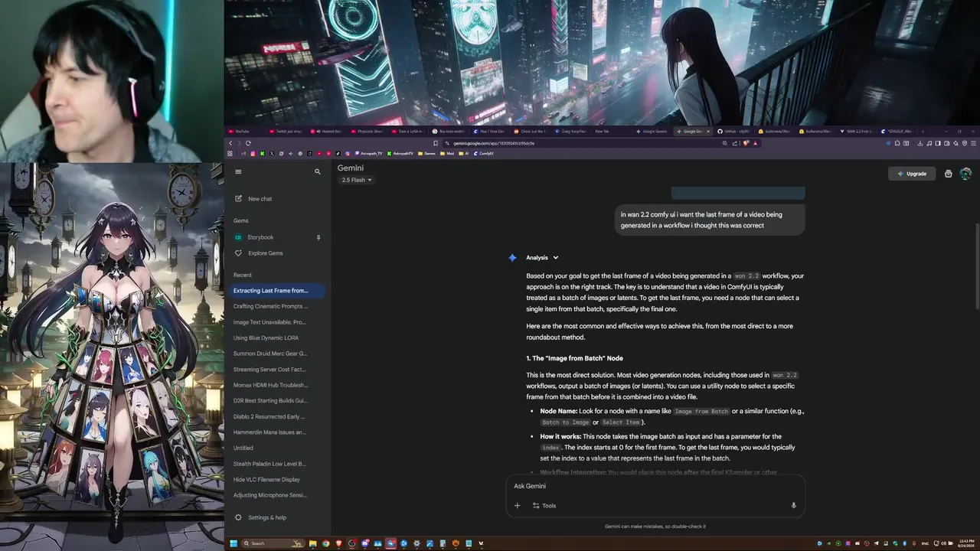This screenshot has height=551, width=980.
Task: Open the Mod bookmarks folder
Action: [x=446, y=153]
